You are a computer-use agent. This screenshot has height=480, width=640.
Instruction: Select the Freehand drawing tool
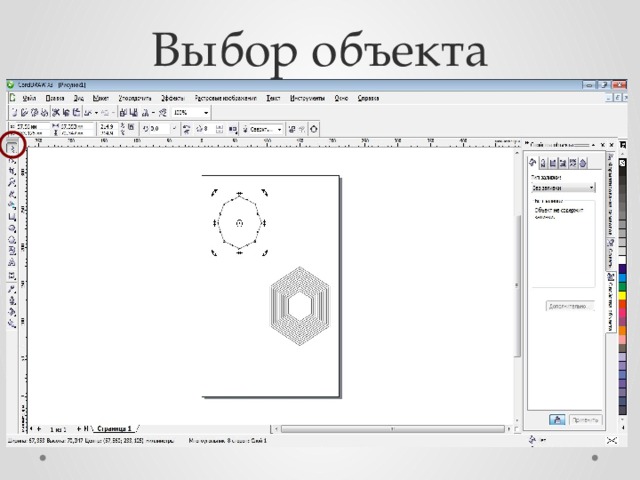pyautogui.click(x=12, y=193)
